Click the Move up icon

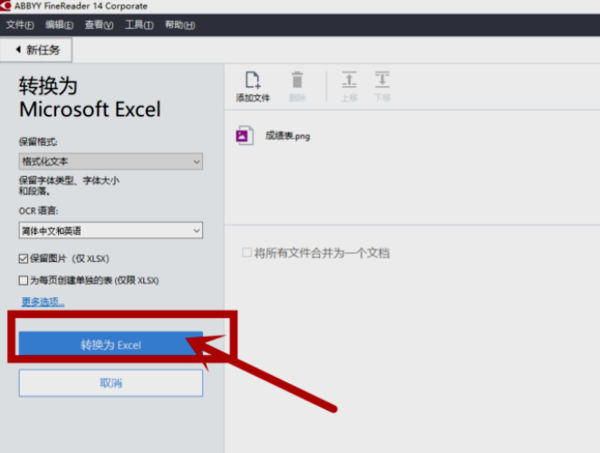(x=349, y=80)
